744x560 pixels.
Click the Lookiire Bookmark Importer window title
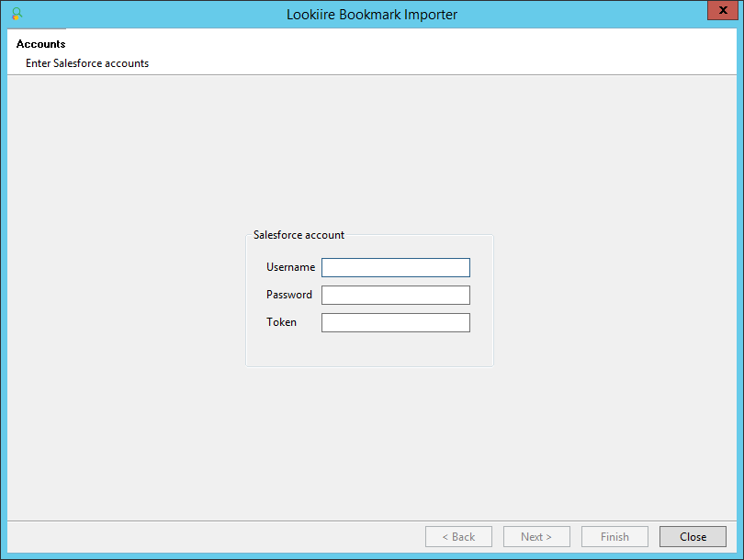coord(372,14)
